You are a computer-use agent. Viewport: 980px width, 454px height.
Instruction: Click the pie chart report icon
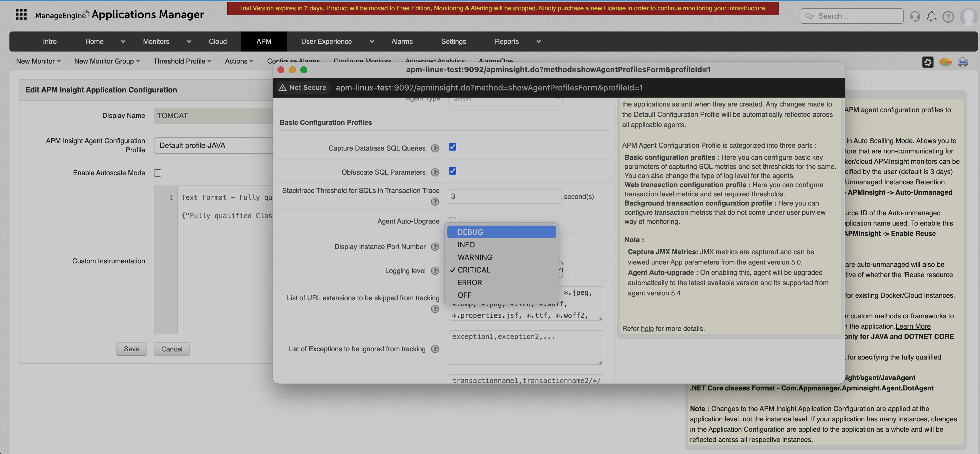945,62
